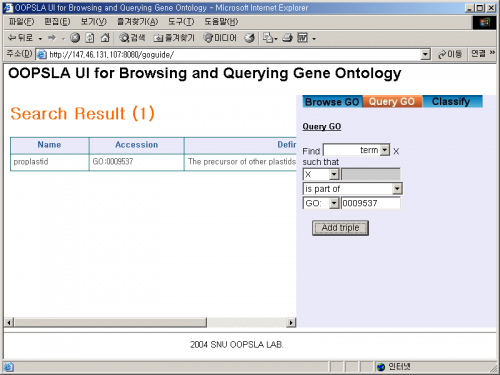Open the address bar URL dropdown arrow
This screenshot has width=500, height=375.
click(425, 54)
